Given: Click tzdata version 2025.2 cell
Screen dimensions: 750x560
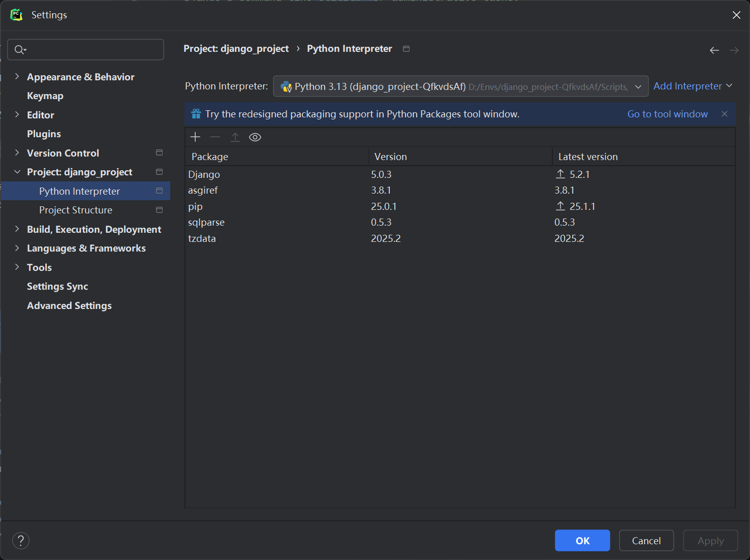Looking at the screenshot, I should [386, 238].
